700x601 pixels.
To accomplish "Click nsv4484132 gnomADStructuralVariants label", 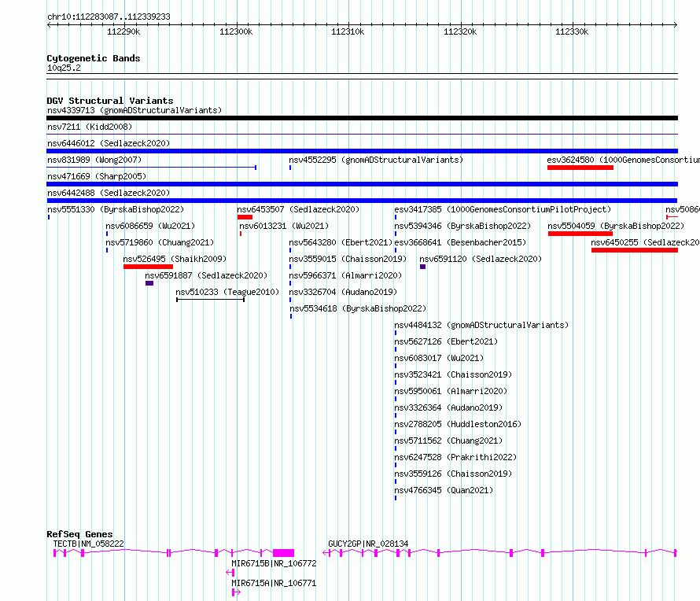I will [x=481, y=325].
